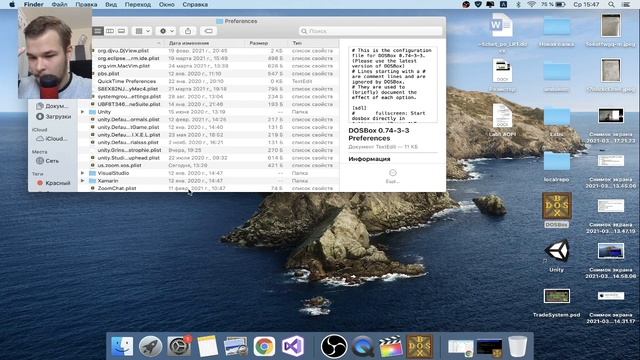Open the gear action menu

(x=167, y=31)
